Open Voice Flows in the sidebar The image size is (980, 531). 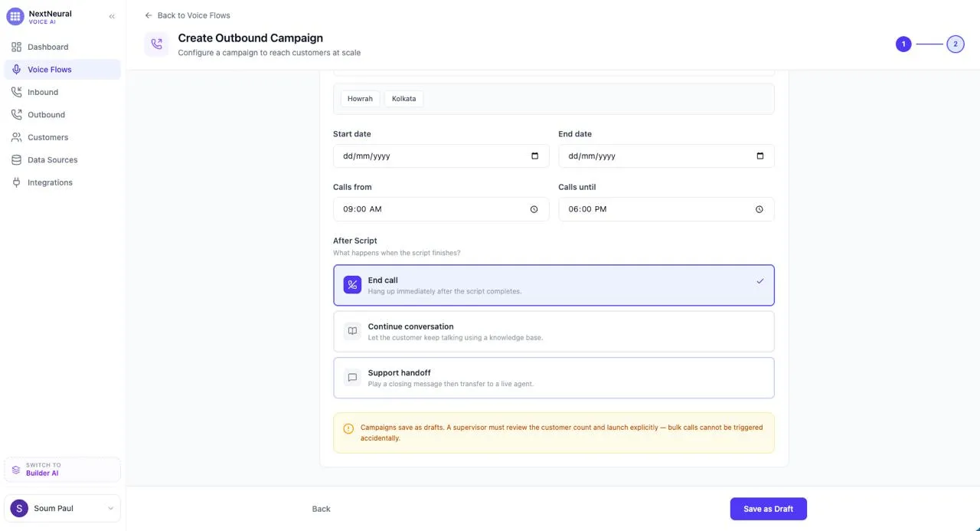pyautogui.click(x=62, y=70)
